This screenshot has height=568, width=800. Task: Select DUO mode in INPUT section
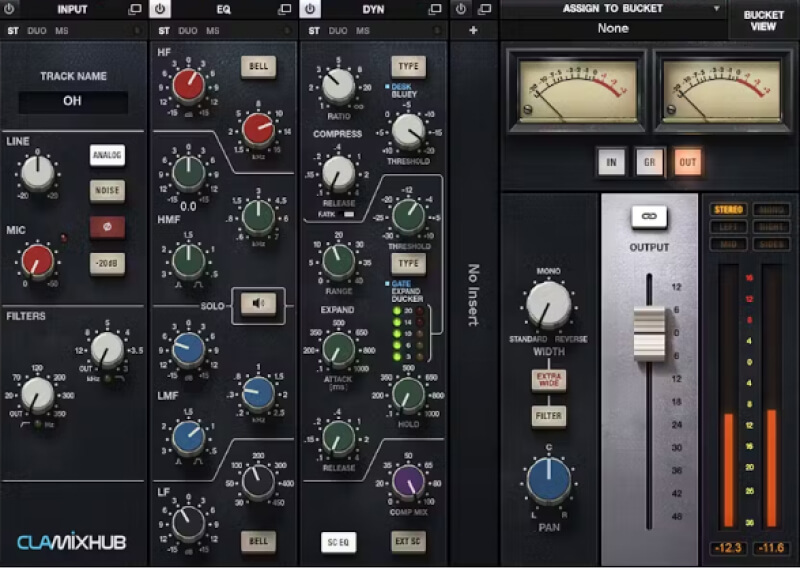37,31
